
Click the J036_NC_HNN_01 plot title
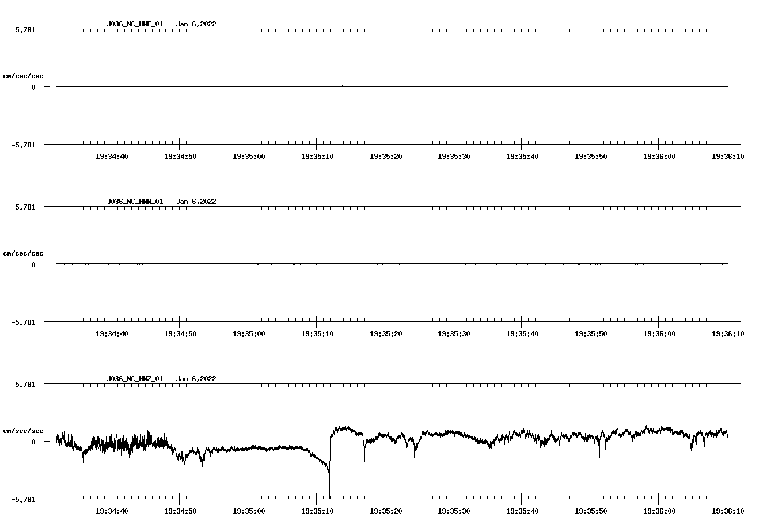click(135, 202)
